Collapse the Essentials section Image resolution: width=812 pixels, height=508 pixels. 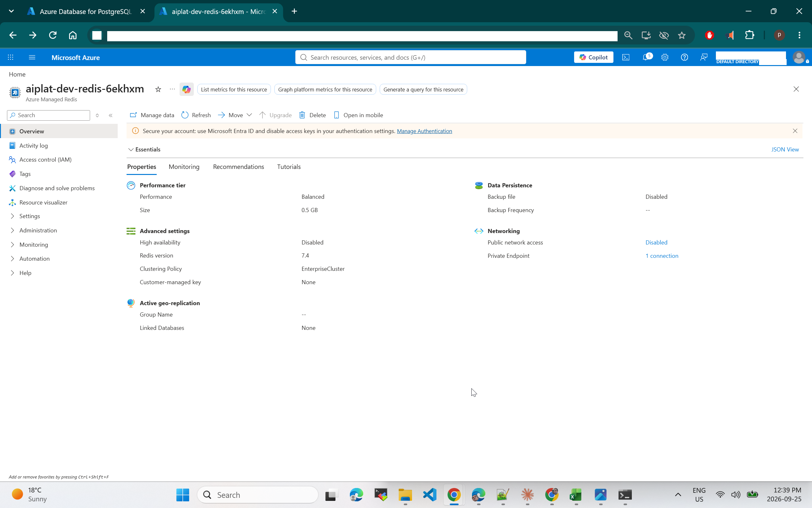[x=144, y=150]
